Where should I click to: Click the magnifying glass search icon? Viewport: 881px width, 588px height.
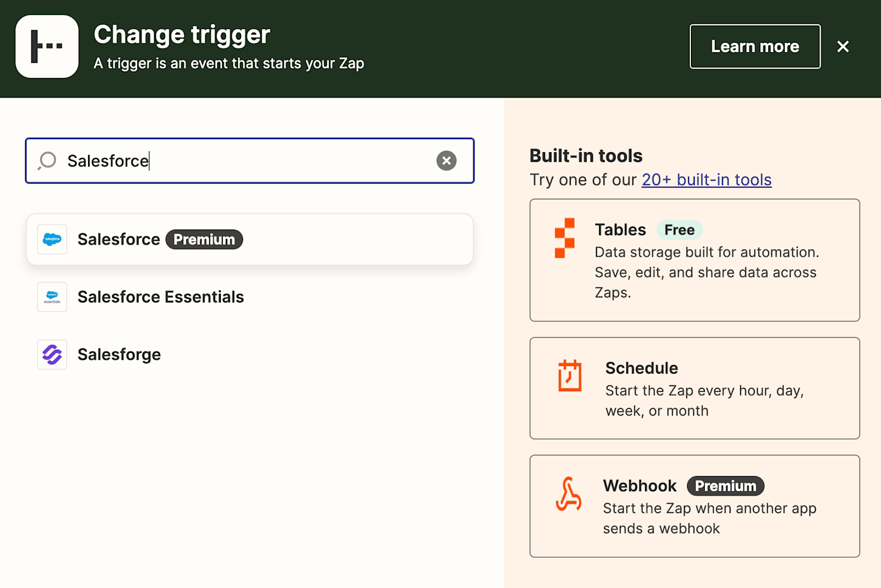coord(47,161)
